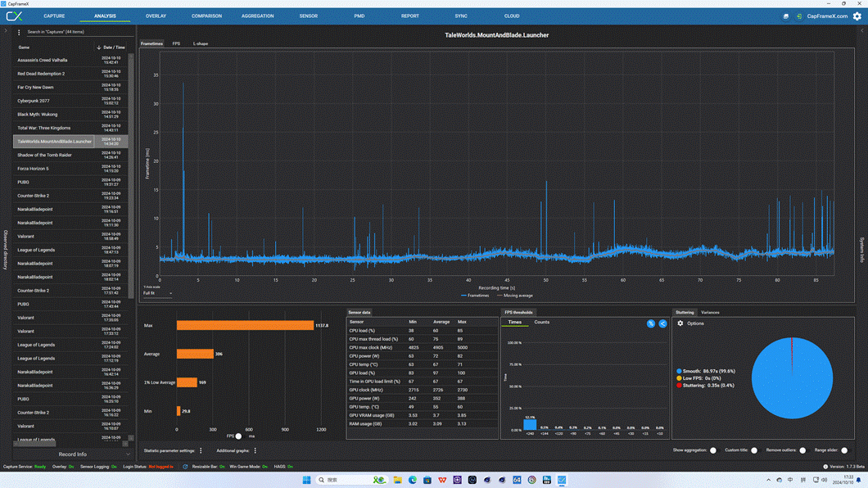Select the Assassin's Creed Valhalla capture
The image size is (868, 488).
pos(70,61)
